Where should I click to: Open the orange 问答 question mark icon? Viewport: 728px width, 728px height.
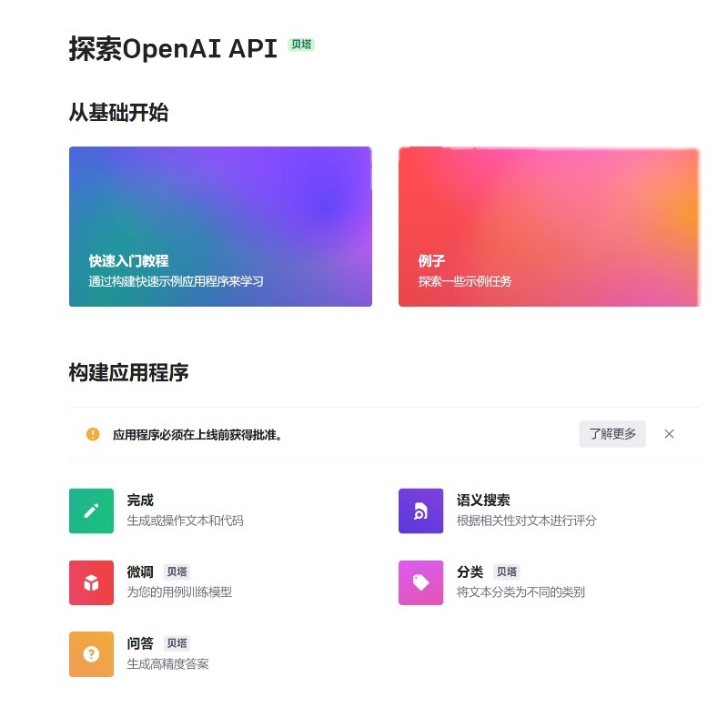[91, 654]
